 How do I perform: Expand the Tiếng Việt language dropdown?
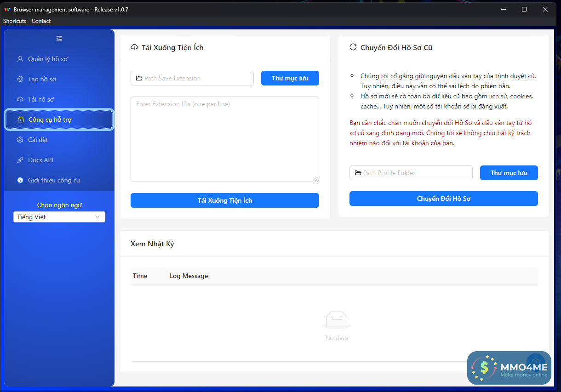(59, 217)
